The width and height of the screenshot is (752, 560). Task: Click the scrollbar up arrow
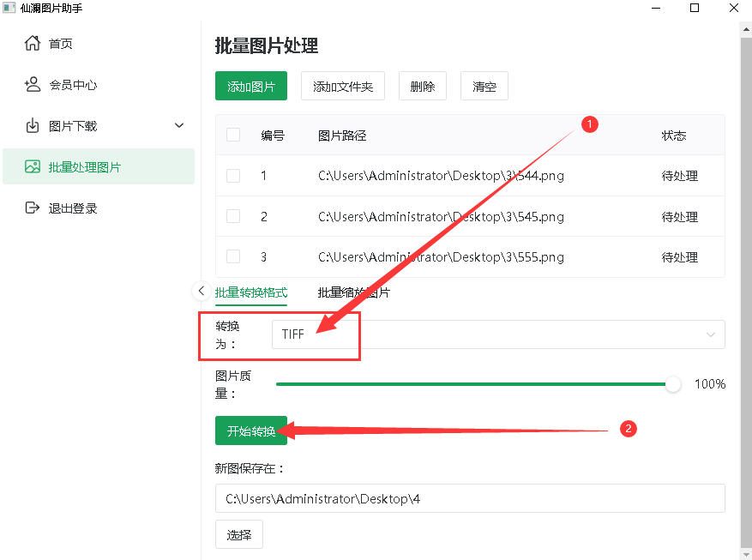[746, 29]
